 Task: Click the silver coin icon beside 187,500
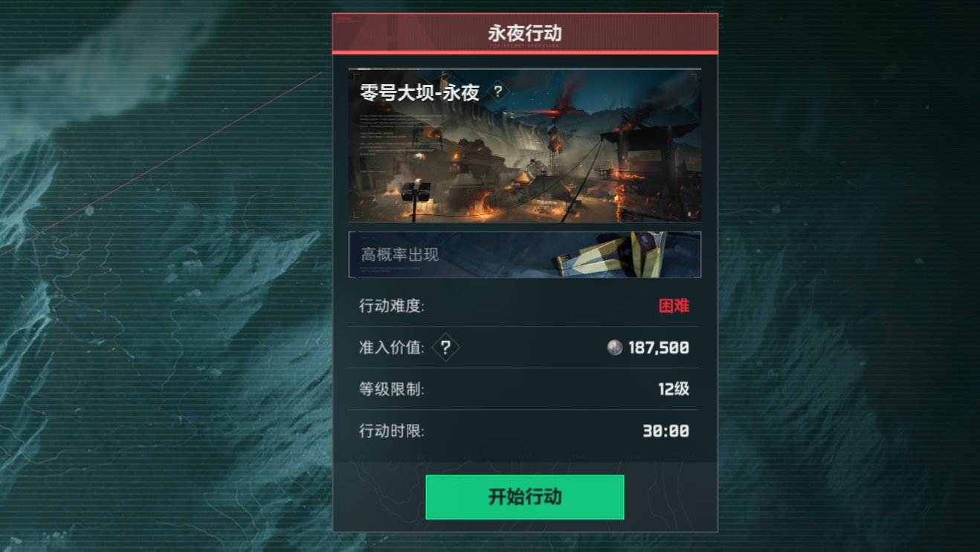(x=614, y=347)
